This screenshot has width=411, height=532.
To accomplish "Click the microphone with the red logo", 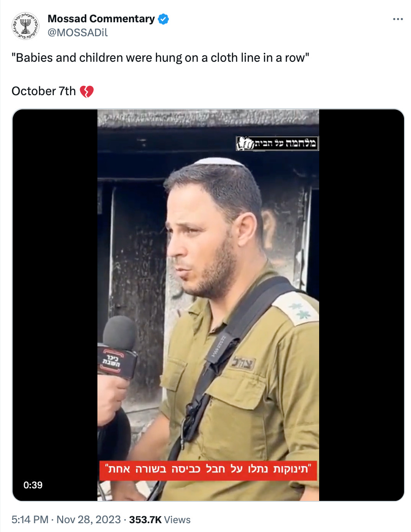I will [x=118, y=347].
